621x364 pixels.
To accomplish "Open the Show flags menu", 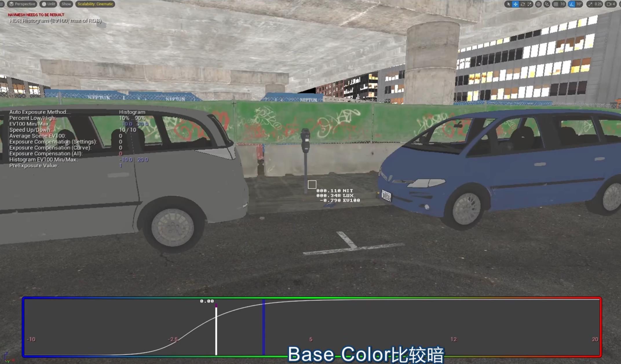I will [66, 4].
